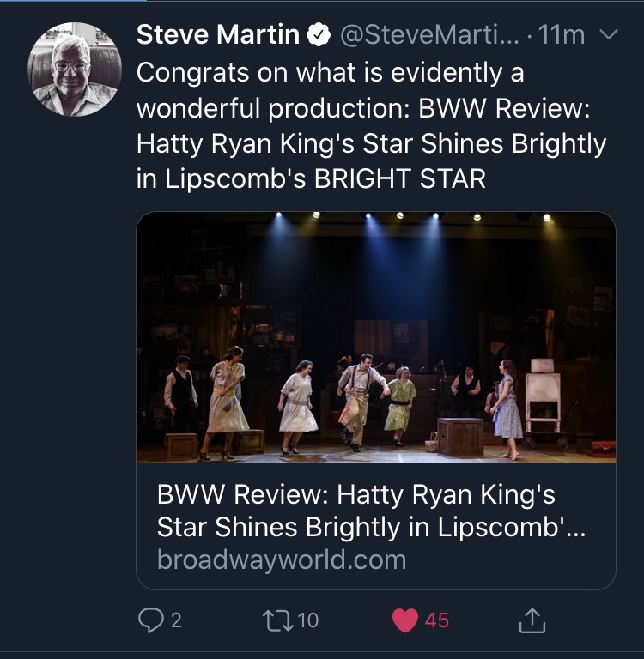The height and width of the screenshot is (659, 644).
Task: Click the verified badge beside Steve Martin
Action: coord(319,36)
